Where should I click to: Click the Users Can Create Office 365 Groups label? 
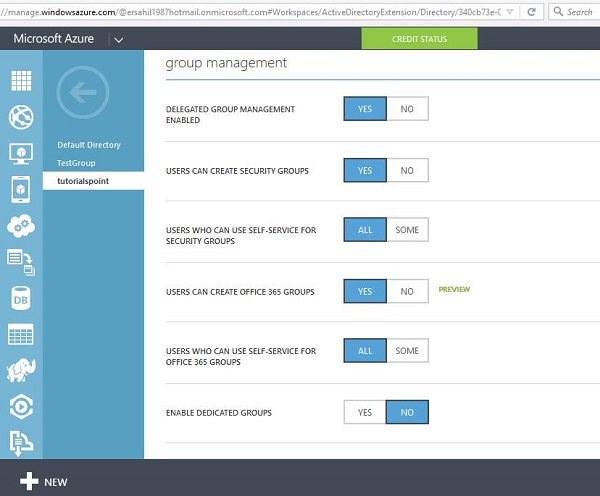[240, 292]
